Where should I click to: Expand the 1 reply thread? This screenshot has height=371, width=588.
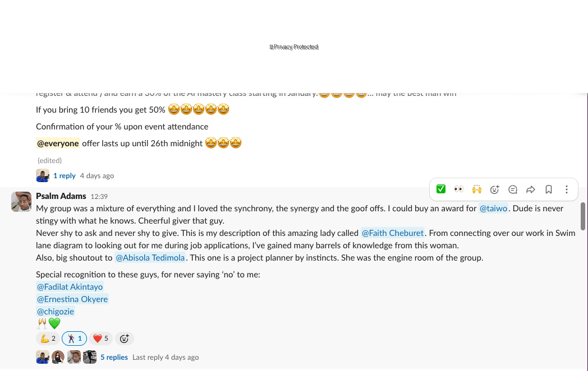pos(65,175)
